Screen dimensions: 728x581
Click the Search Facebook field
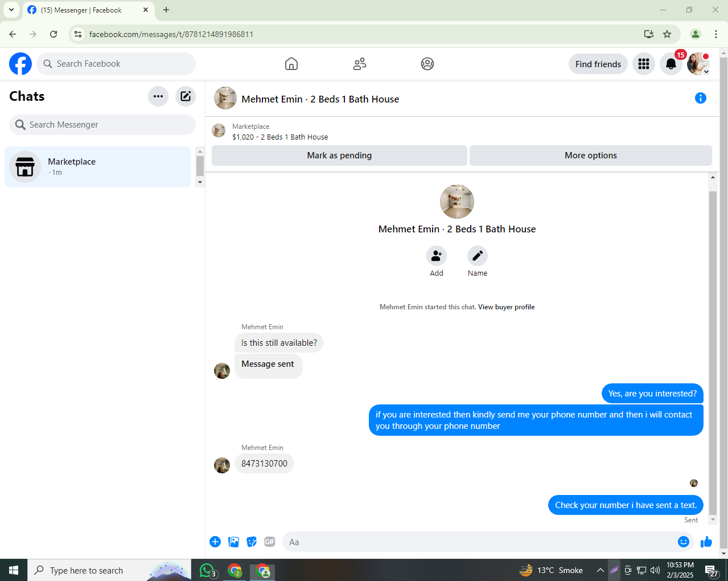(x=116, y=64)
